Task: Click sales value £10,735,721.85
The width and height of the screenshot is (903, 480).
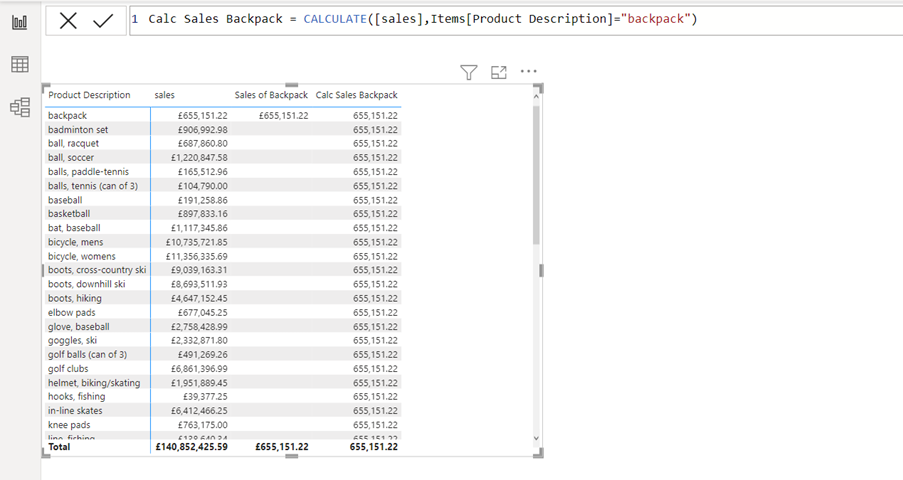Action: (x=196, y=242)
